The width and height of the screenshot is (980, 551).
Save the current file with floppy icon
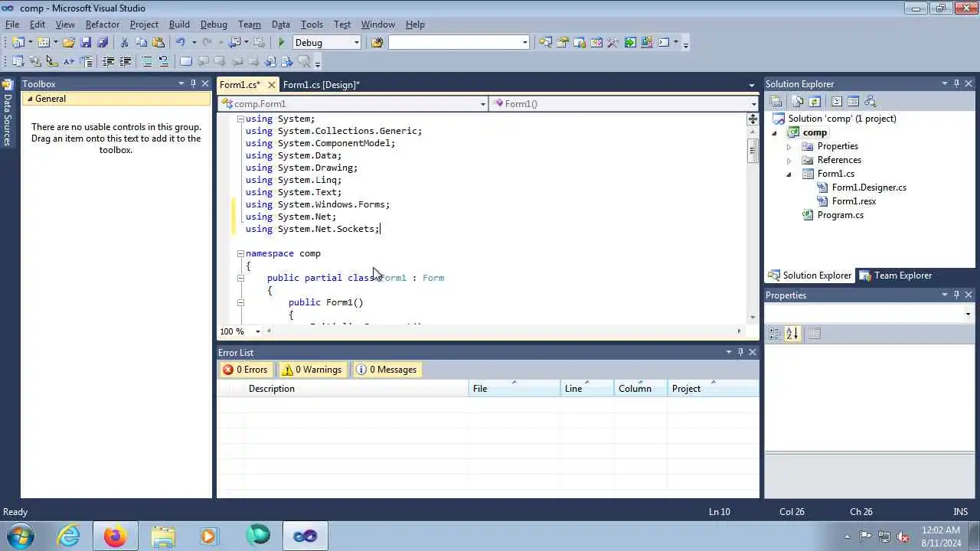(86, 43)
